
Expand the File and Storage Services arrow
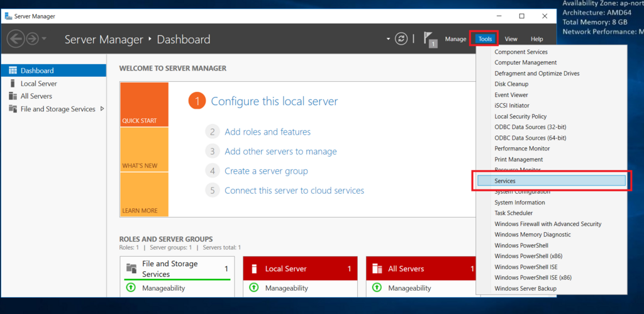tap(103, 109)
